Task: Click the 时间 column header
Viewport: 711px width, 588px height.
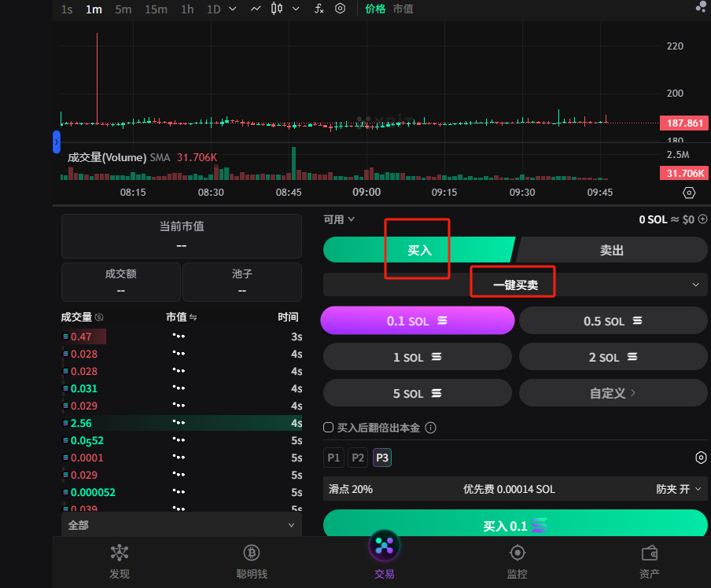Action: point(288,317)
